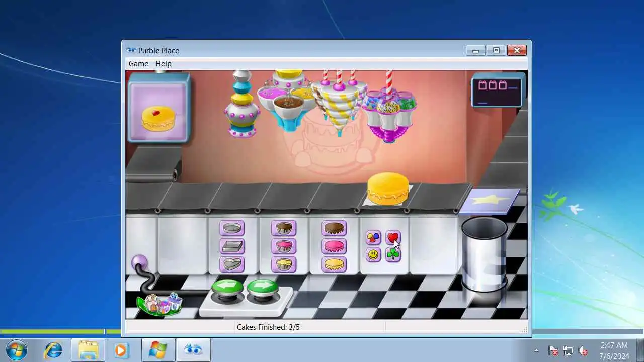Select the heart-shaped cake pan
The height and width of the screenshot is (362, 644).
(x=232, y=264)
